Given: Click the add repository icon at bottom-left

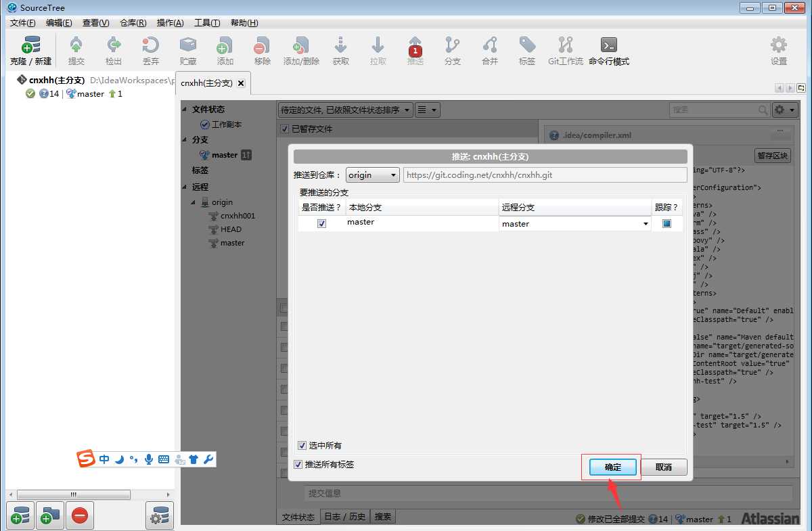Looking at the screenshot, I should click(20, 515).
